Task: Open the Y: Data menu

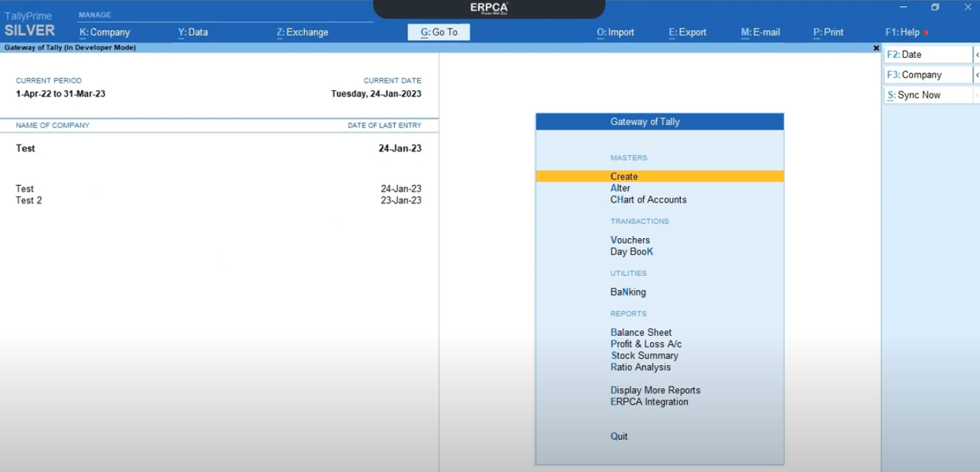Action: click(x=193, y=32)
